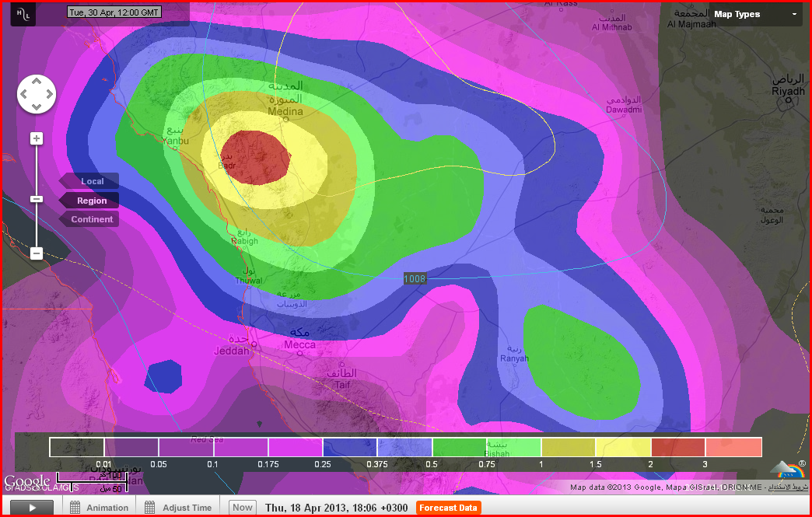812x517 pixels.
Task: Click the Rabigh town label
Action: pos(244,241)
